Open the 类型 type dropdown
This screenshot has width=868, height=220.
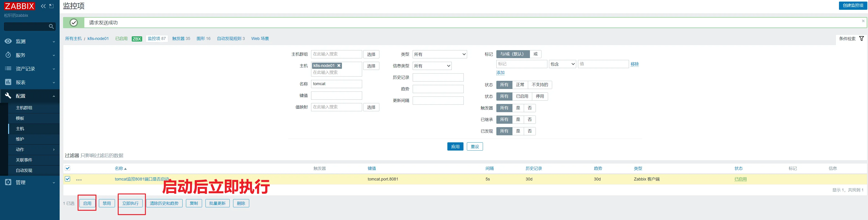pos(439,54)
